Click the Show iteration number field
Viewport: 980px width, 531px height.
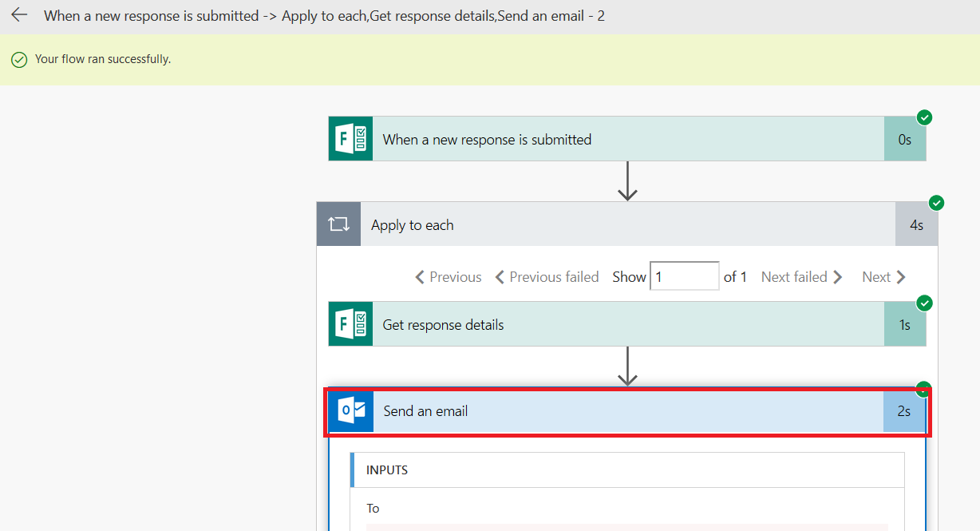coord(684,277)
